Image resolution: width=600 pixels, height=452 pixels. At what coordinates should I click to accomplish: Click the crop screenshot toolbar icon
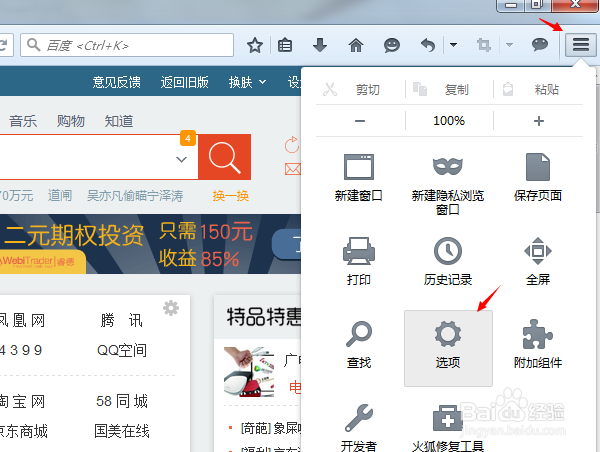point(484,45)
